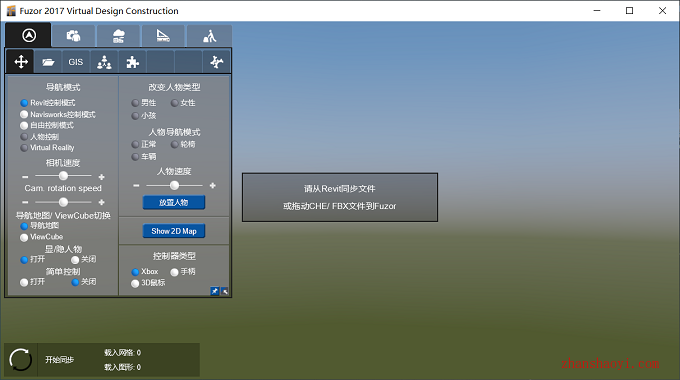Collapse the panel using corner arrow icon
680x380 pixels.
(x=225, y=291)
